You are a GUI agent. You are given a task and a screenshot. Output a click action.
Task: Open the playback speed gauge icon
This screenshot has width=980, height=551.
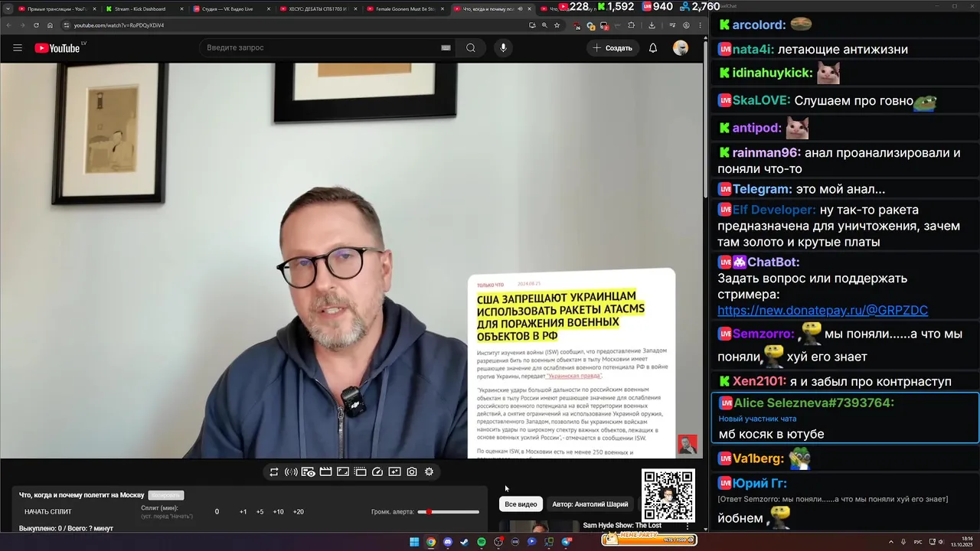click(x=377, y=472)
